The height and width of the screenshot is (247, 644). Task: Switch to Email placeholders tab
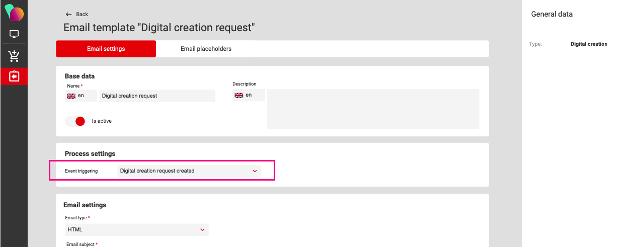[x=206, y=49]
